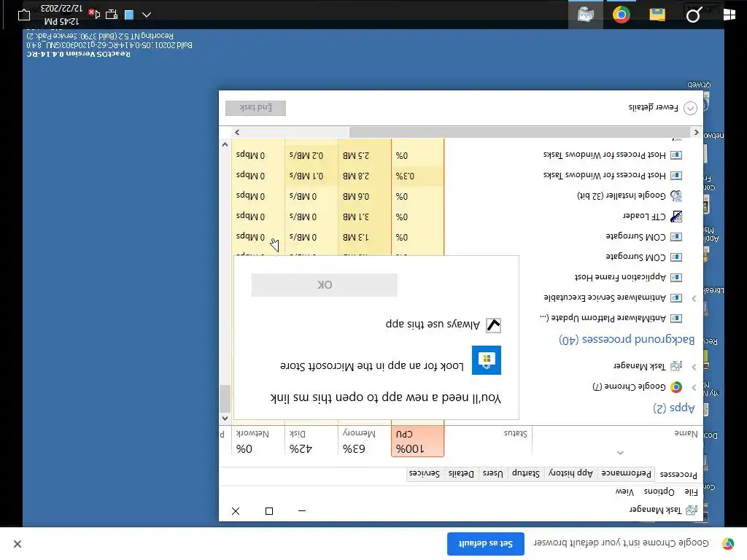The height and width of the screenshot is (560, 747).
Task: Click the CTF Loader pen icon
Action: 676,217
